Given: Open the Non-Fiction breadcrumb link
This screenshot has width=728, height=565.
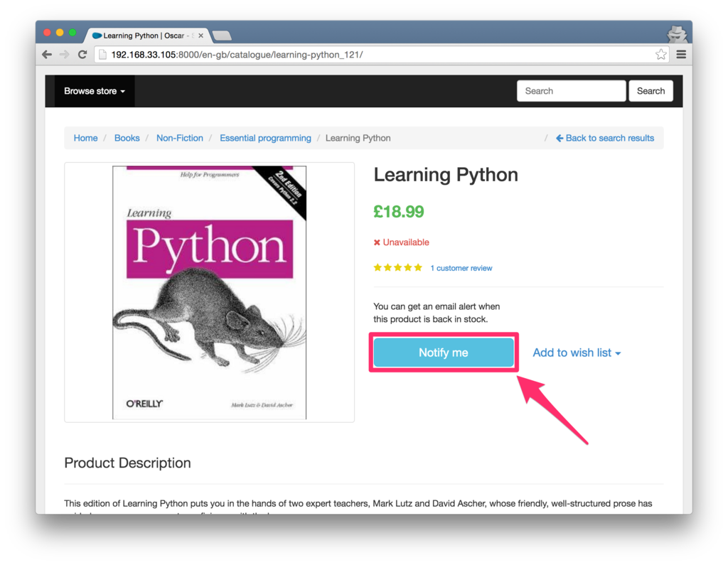Looking at the screenshot, I should [180, 138].
